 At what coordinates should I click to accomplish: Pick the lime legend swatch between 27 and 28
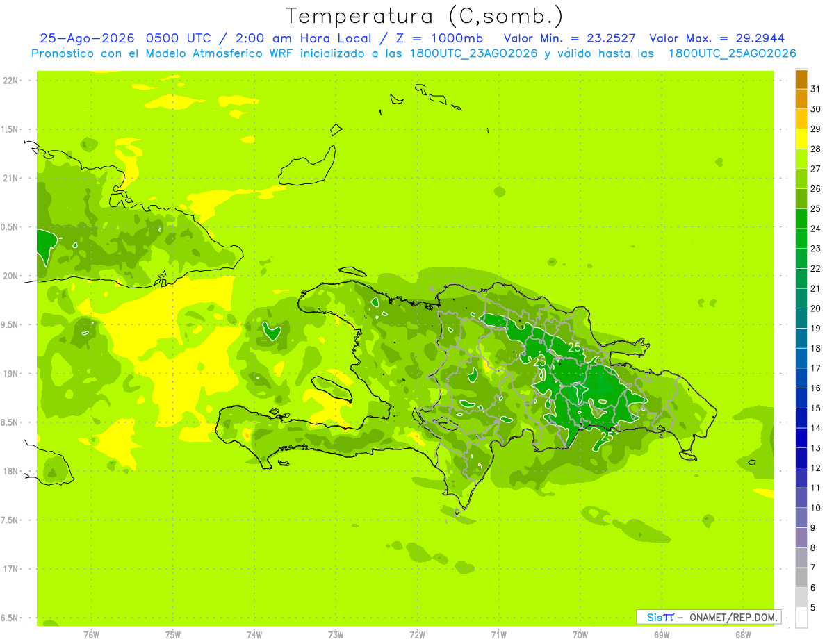[x=801, y=159]
